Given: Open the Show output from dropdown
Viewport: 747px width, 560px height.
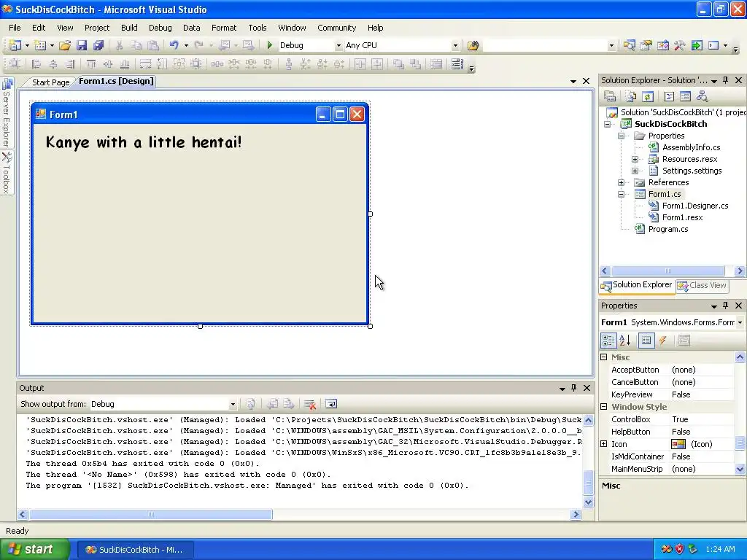Looking at the screenshot, I should click(x=233, y=404).
